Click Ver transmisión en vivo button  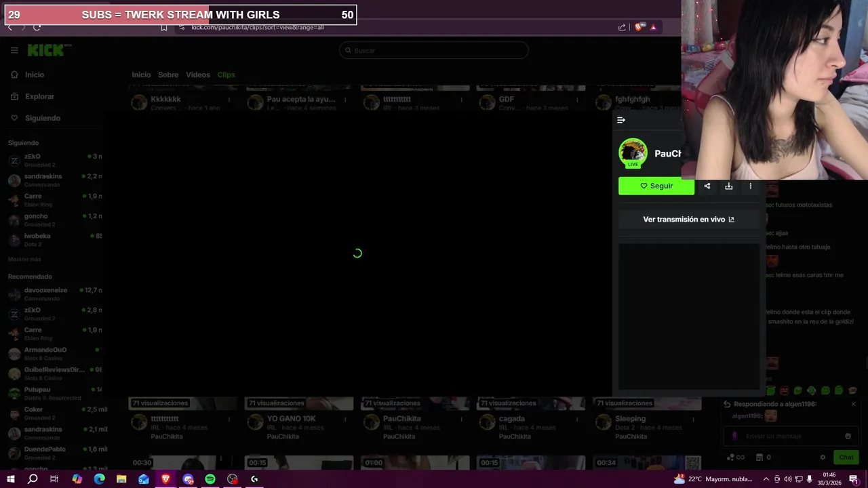(x=688, y=220)
